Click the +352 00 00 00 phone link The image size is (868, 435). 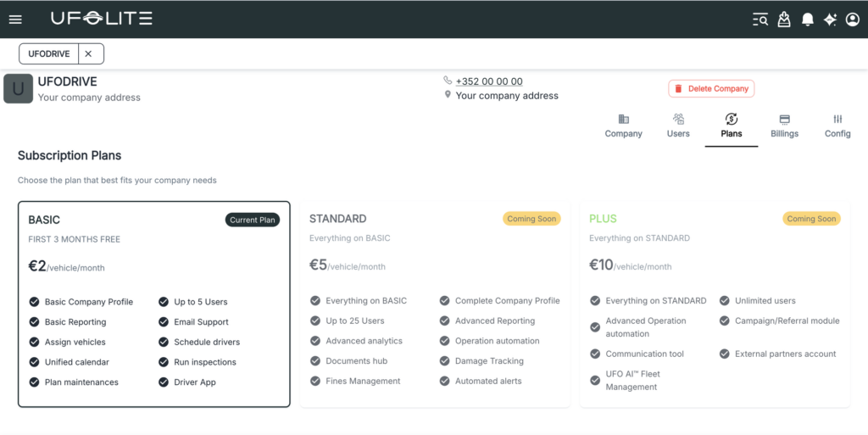tap(489, 81)
